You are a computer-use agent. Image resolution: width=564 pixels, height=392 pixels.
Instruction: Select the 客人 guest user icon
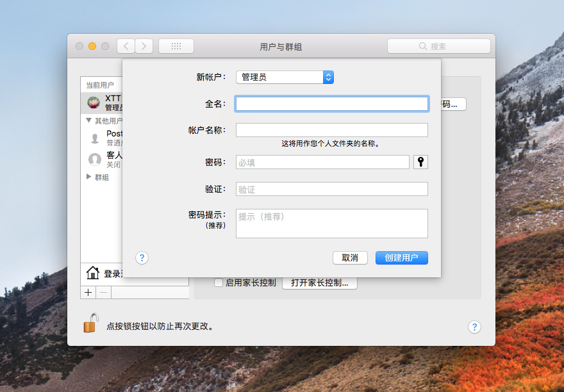tap(95, 159)
